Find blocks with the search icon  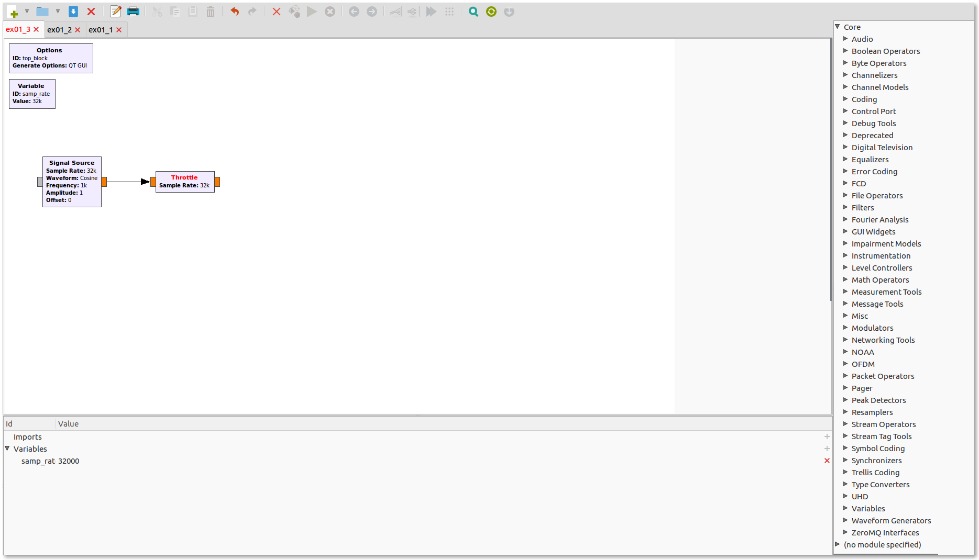(x=474, y=12)
